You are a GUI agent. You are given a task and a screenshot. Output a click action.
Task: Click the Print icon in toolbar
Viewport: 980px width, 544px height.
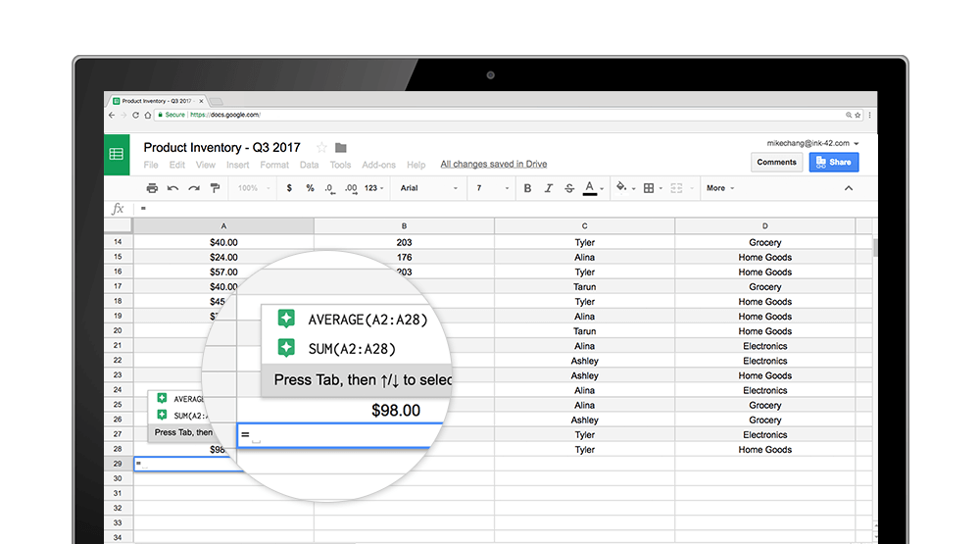point(152,188)
